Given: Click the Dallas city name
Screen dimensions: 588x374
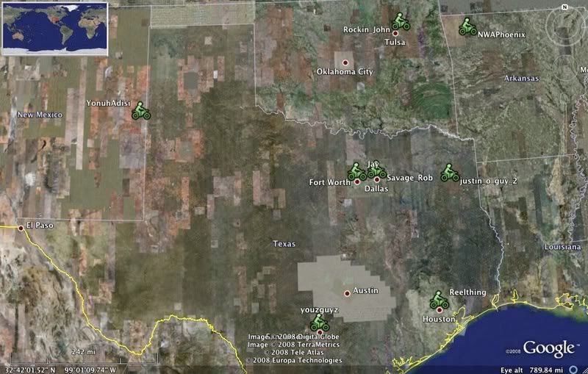Looking at the screenshot, I should [x=376, y=189].
